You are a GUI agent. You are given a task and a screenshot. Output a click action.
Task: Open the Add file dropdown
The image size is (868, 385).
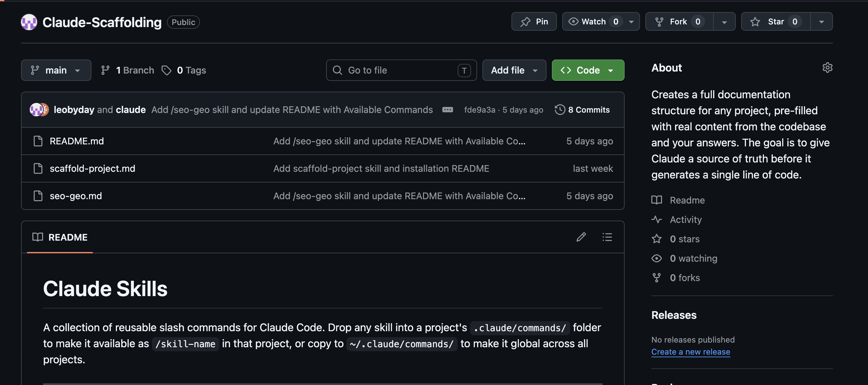pos(514,70)
